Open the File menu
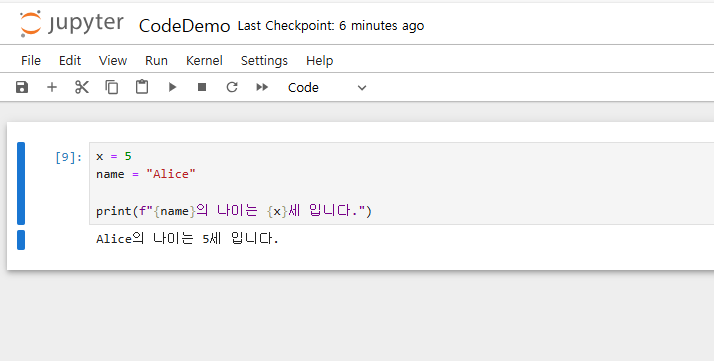This screenshot has width=714, height=361. point(31,61)
